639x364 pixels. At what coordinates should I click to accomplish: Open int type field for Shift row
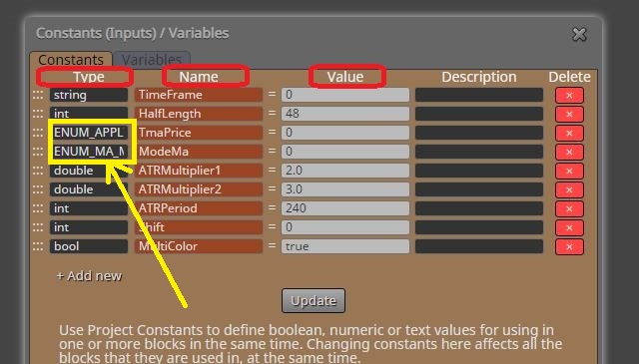(x=89, y=227)
